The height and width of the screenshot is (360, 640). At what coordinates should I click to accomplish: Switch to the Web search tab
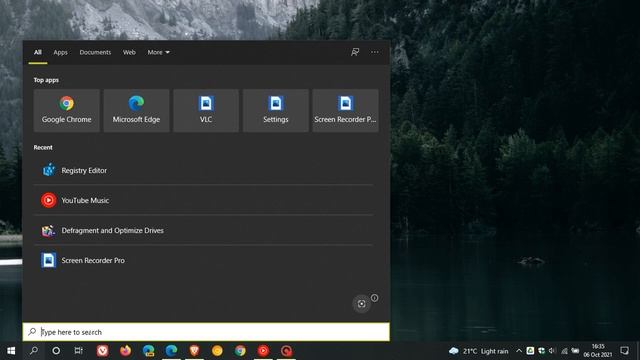[129, 52]
